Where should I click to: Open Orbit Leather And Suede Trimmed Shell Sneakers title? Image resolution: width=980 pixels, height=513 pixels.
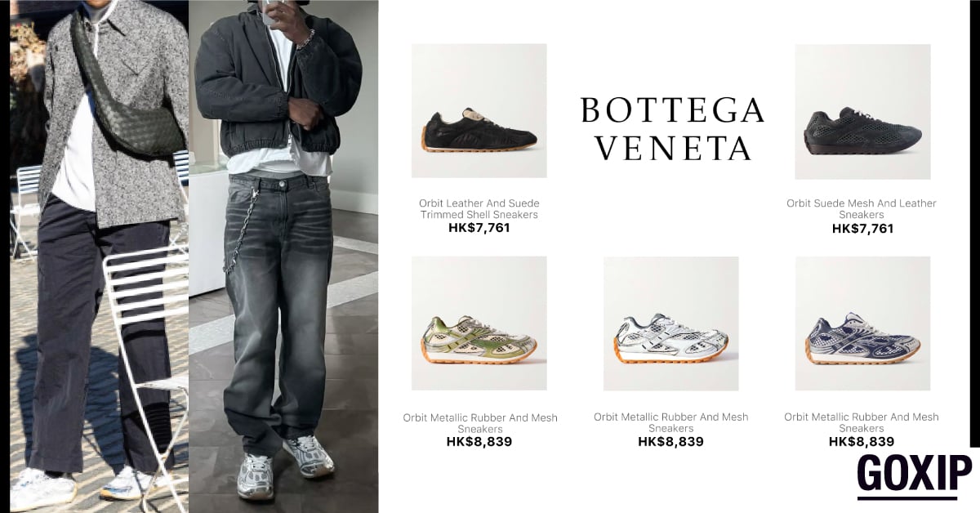479,209
